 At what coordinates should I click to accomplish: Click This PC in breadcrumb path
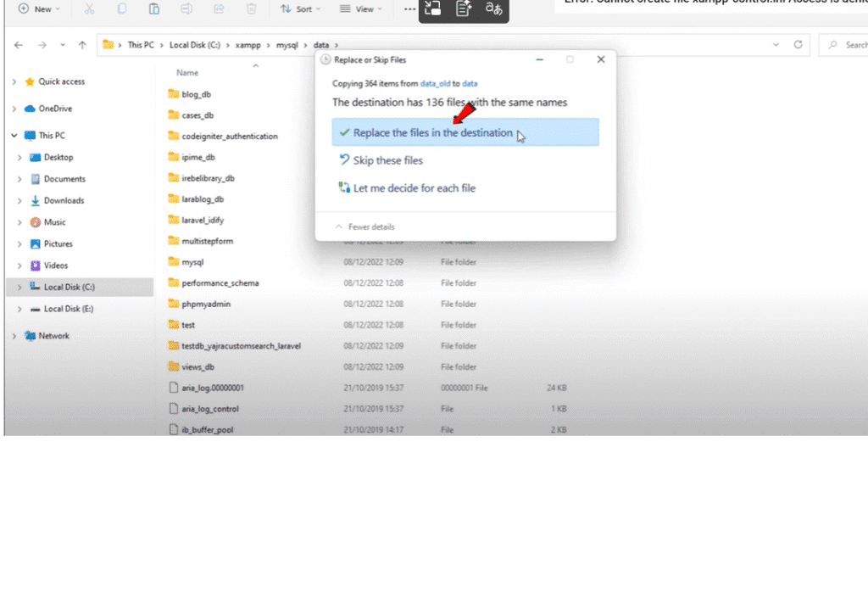coord(141,45)
